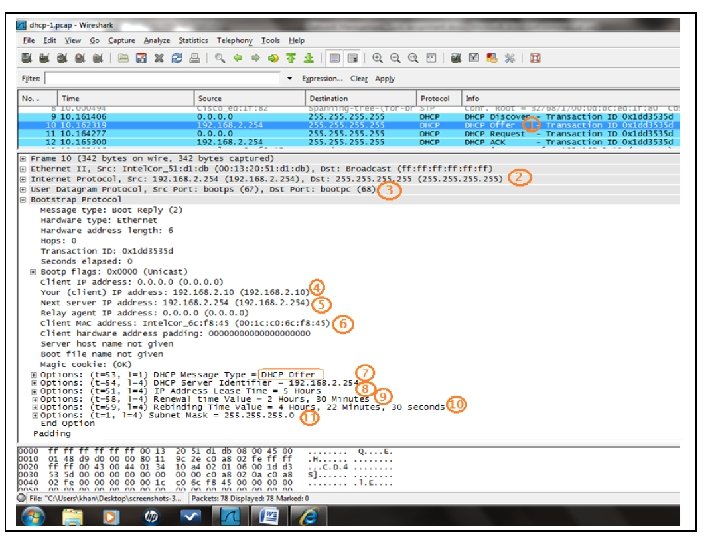The height and width of the screenshot is (540, 720).
Task: Click the Filter: label button
Action: pos(31,79)
